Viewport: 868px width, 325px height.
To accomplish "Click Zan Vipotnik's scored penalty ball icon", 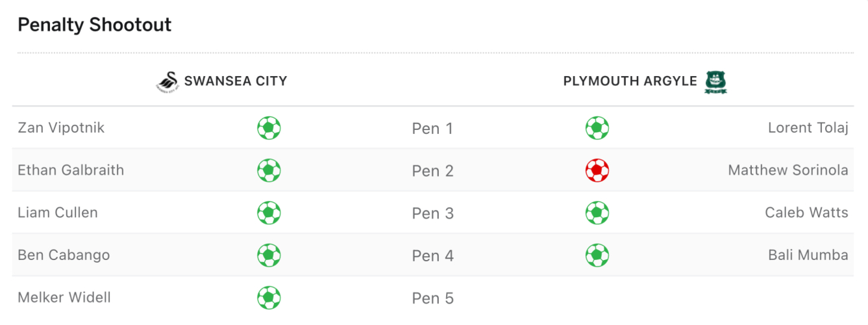I will 269,128.
